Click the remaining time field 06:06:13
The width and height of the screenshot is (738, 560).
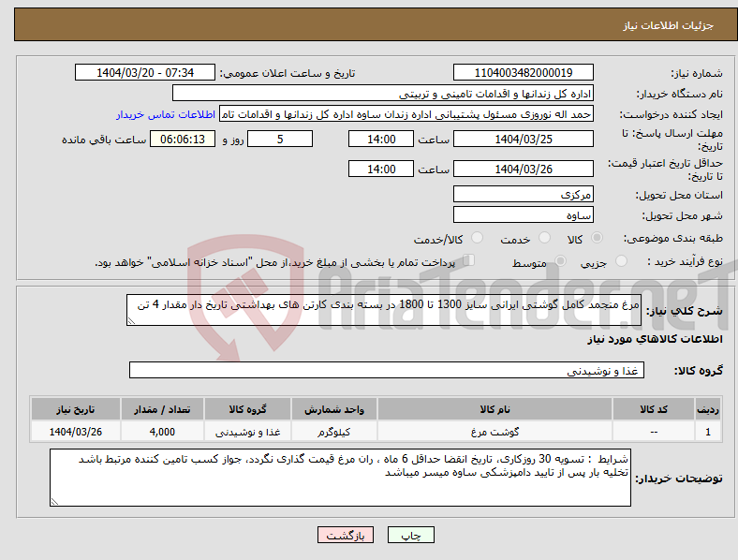(x=183, y=139)
